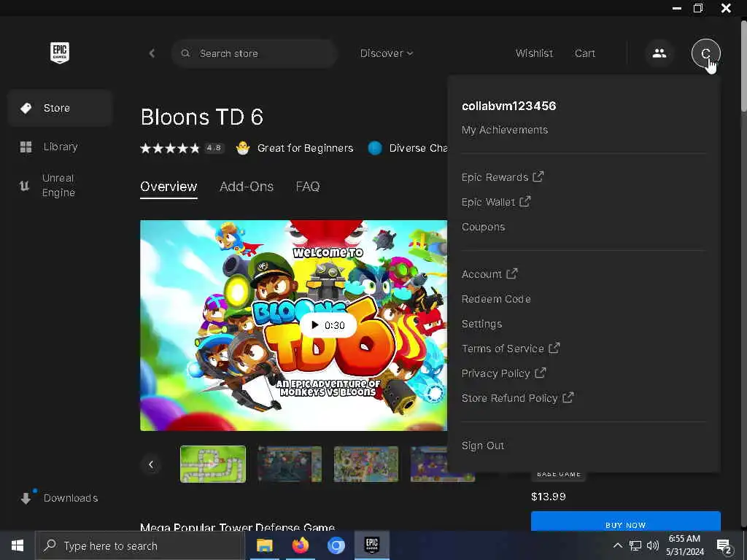
Task: Open Coupons
Action: point(483,227)
